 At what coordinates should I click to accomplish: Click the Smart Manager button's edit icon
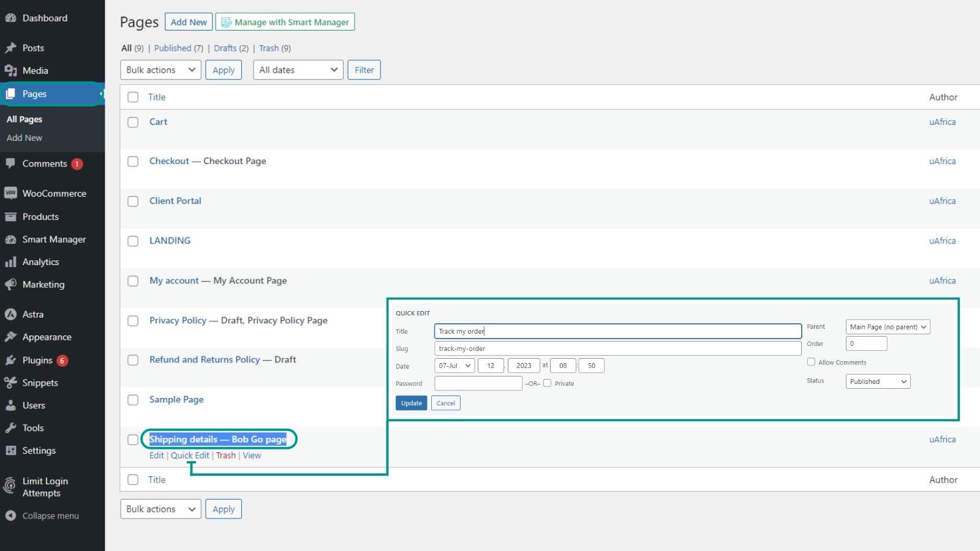pos(226,22)
